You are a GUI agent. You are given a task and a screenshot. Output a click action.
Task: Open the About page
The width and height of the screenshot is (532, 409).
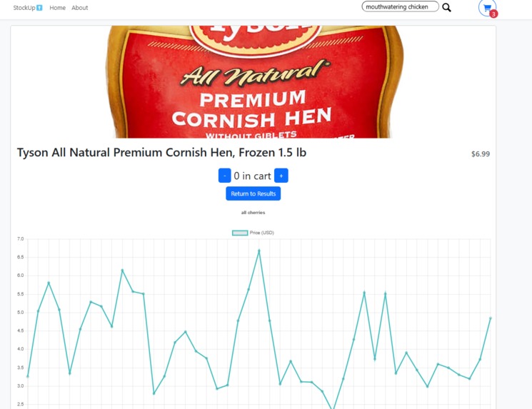(x=79, y=8)
